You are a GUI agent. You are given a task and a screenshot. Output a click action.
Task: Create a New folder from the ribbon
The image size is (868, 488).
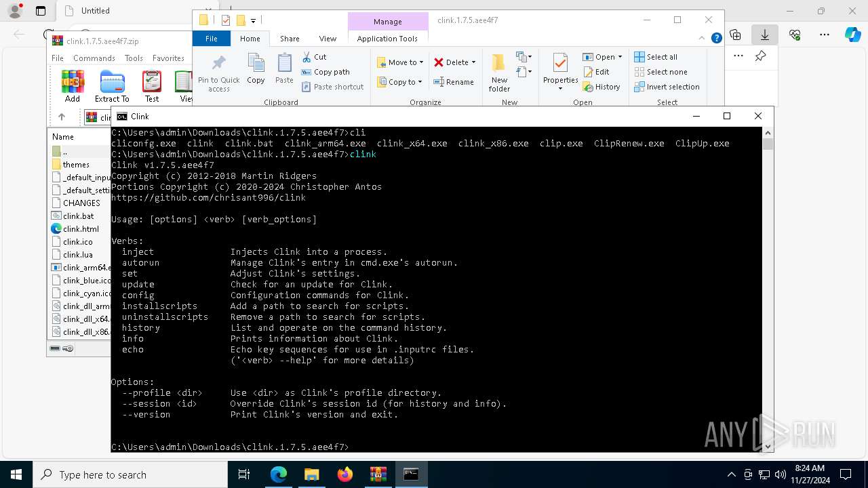(499, 73)
